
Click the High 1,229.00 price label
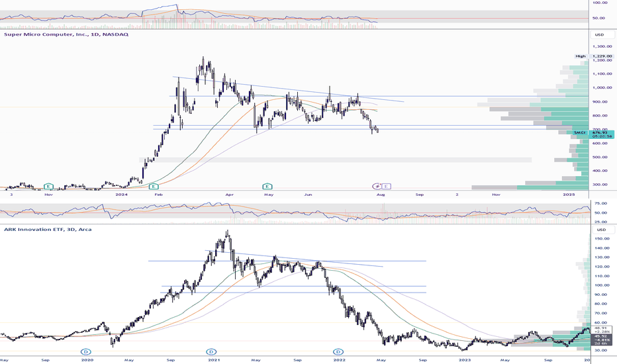[594, 56]
